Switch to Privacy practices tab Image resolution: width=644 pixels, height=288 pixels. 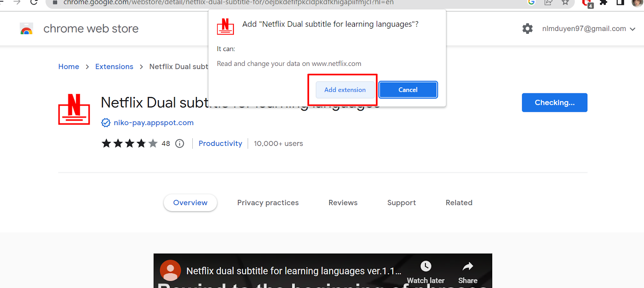pyautogui.click(x=268, y=203)
